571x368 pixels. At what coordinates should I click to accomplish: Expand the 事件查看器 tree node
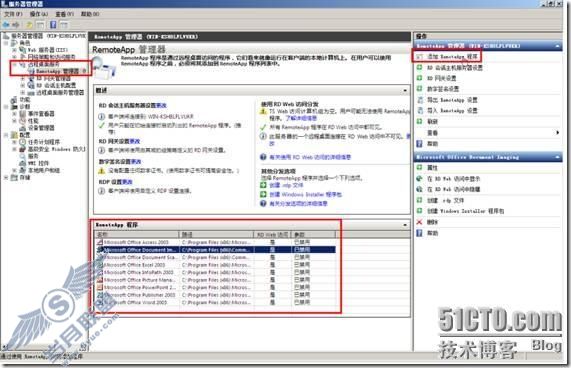[x=14, y=114]
